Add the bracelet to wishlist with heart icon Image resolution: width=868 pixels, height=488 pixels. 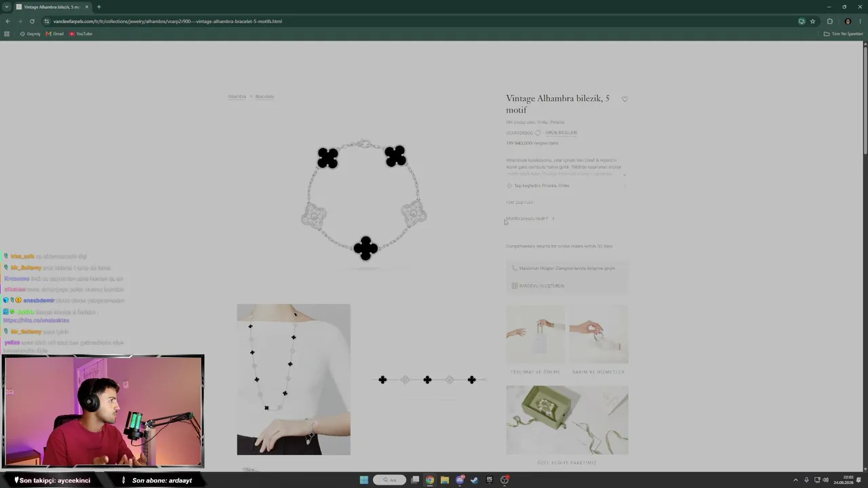pyautogui.click(x=625, y=99)
